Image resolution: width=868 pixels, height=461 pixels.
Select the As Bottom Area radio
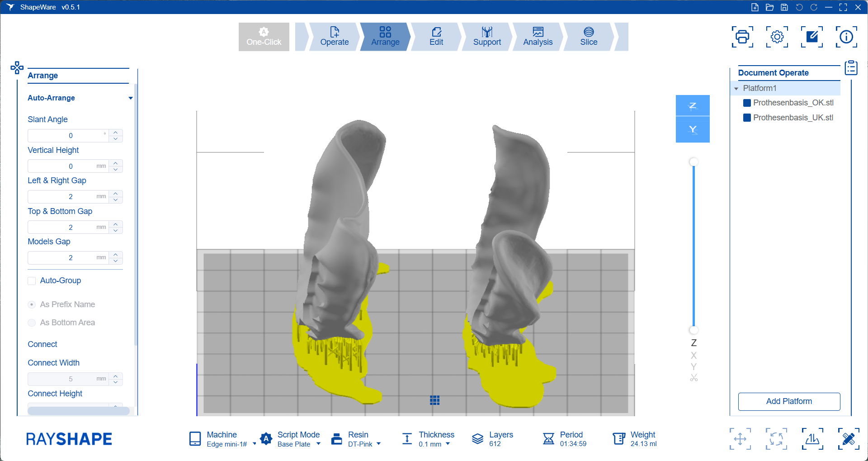32,323
